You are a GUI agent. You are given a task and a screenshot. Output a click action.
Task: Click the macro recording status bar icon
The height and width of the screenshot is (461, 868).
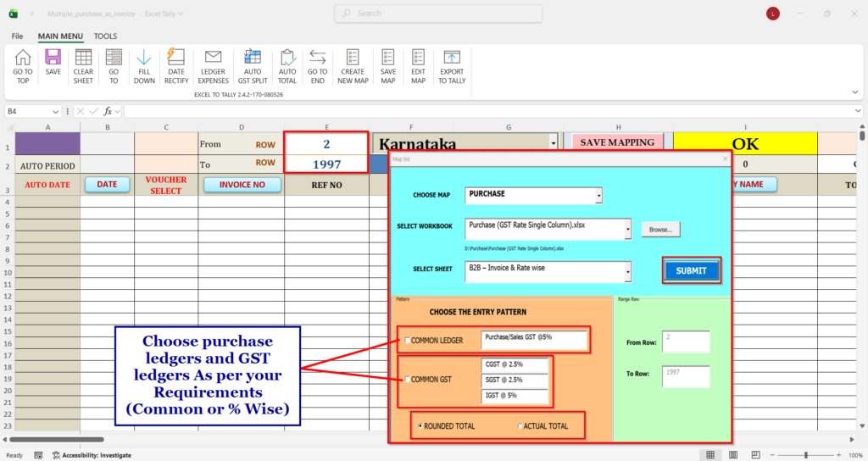(x=38, y=455)
